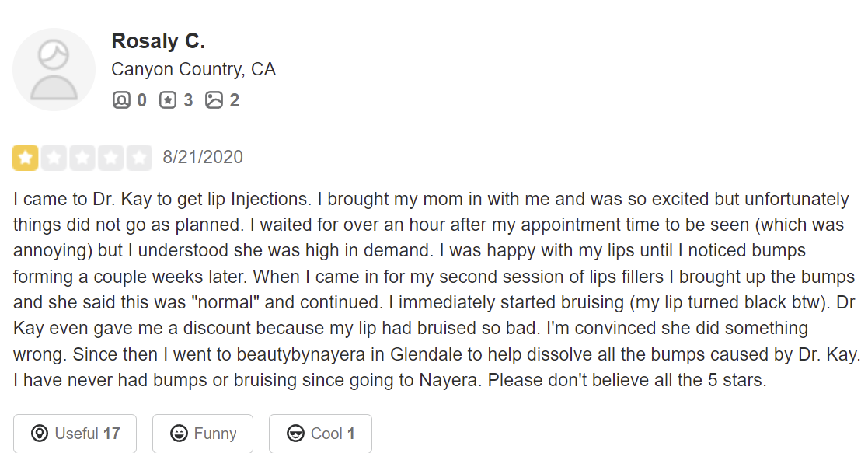
Task: Click the fourth empty rating star
Action: pos(110,158)
